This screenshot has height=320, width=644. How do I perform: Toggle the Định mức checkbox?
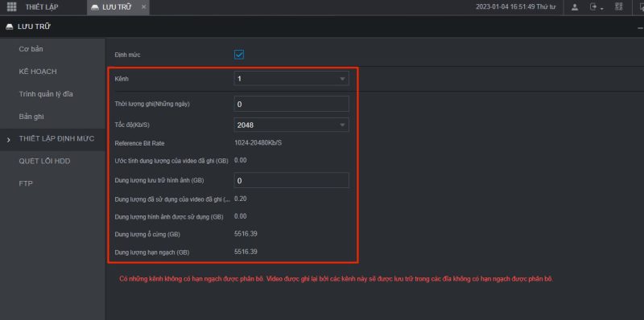(239, 55)
